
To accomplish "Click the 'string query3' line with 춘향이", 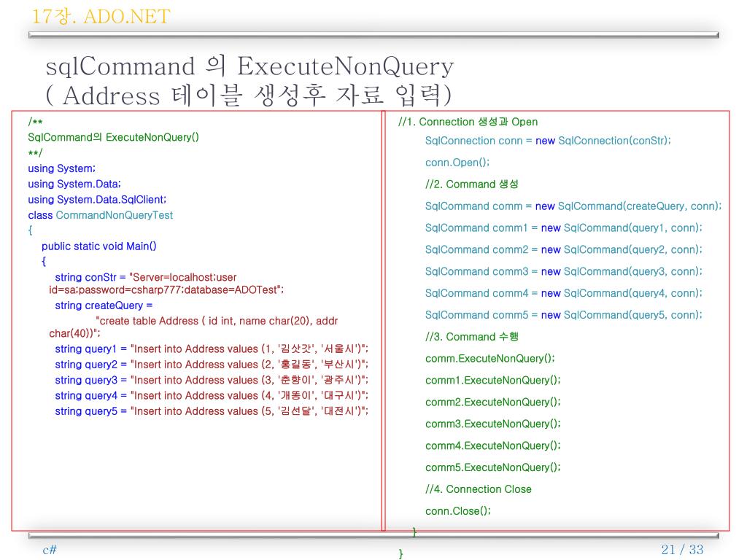I will [212, 380].
